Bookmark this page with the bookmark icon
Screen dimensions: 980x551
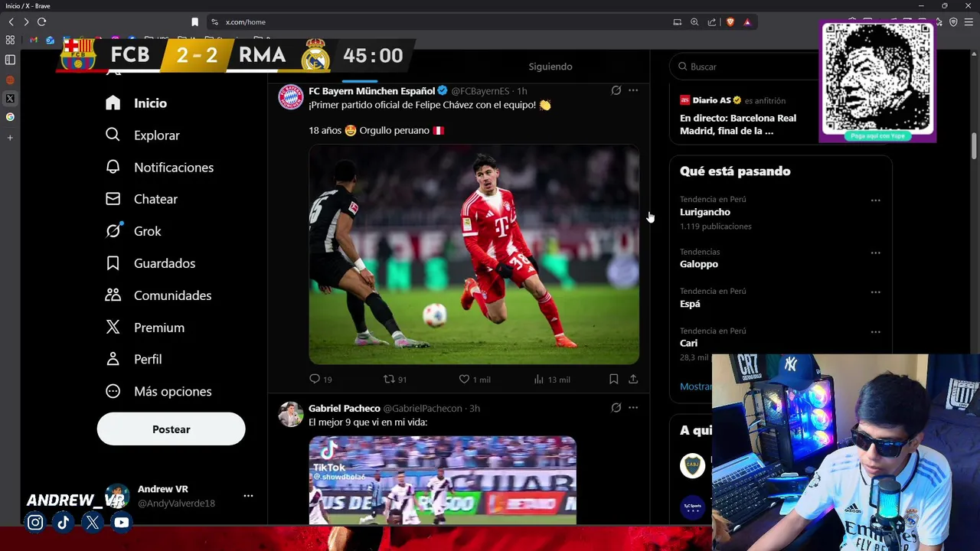194,22
